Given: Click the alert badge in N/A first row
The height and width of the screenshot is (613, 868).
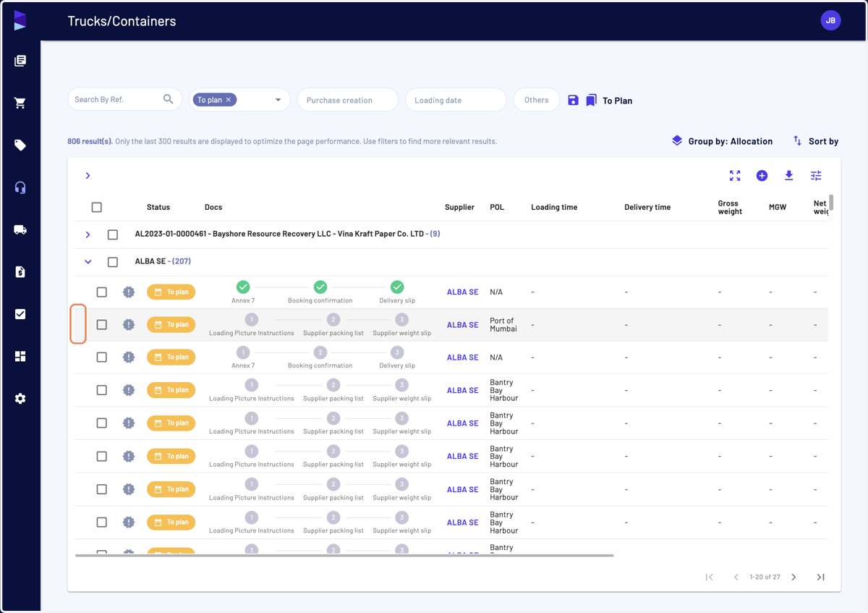Looking at the screenshot, I should [129, 292].
